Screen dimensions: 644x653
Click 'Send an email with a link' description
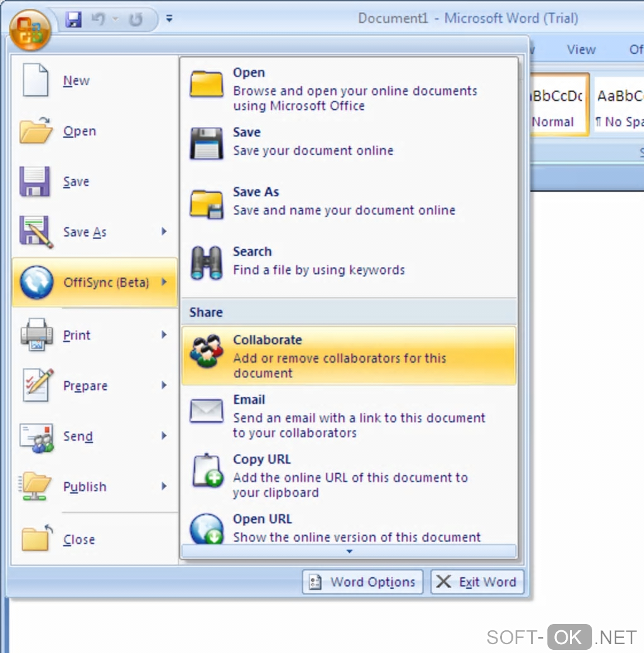(359, 425)
